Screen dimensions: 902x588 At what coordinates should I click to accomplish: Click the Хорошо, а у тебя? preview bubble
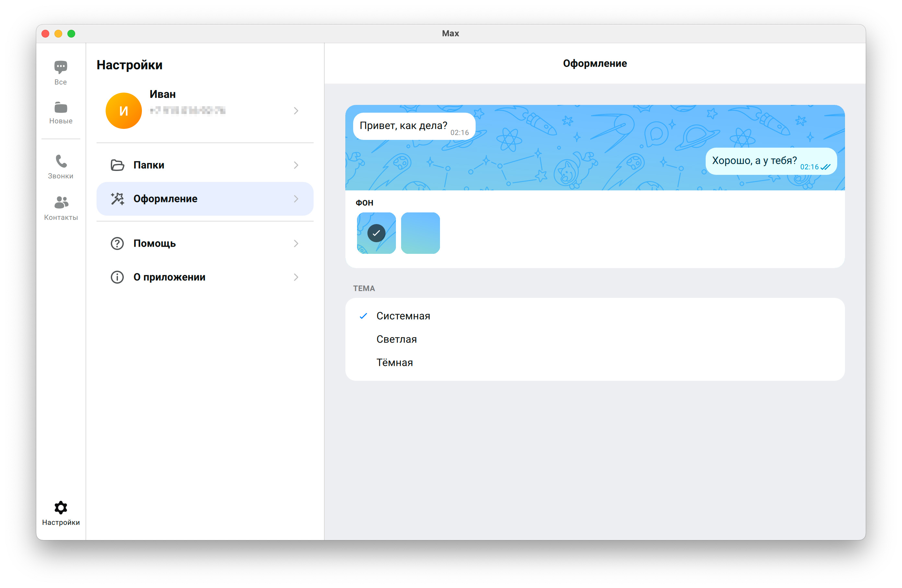[771, 161]
